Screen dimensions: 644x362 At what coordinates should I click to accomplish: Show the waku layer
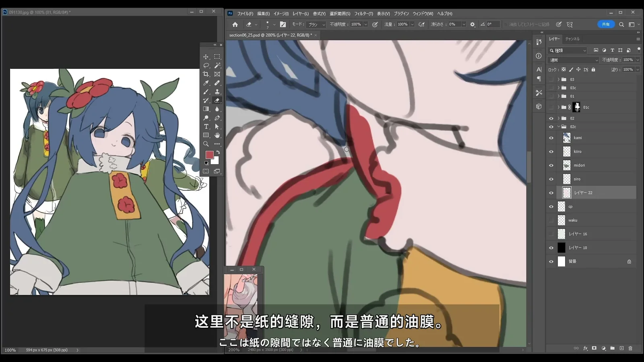click(551, 220)
